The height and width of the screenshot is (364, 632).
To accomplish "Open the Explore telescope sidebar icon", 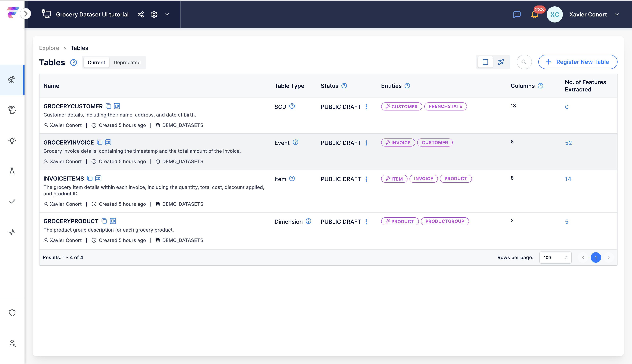I will (12, 80).
